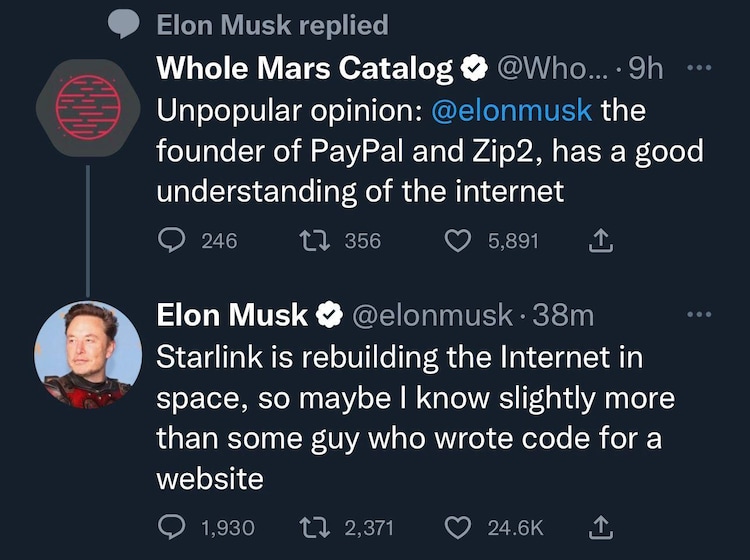This screenshot has height=560, width=750.
Task: Open the profile photo beside the Starlink tweet
Action: click(x=88, y=355)
